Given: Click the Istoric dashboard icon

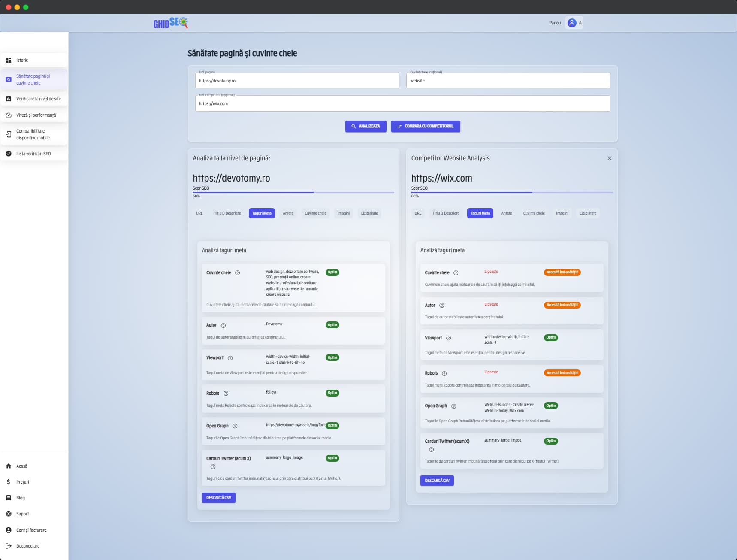Looking at the screenshot, I should (9, 60).
